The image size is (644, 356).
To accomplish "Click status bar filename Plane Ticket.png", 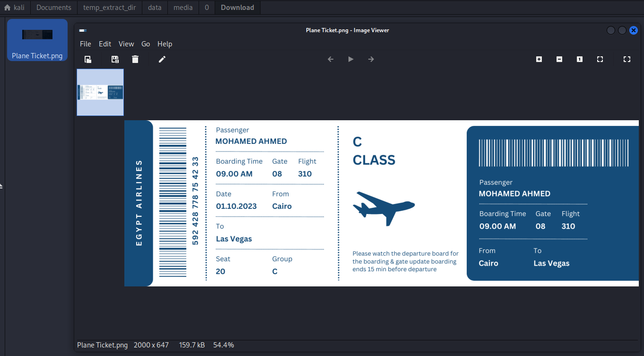I will [102, 345].
